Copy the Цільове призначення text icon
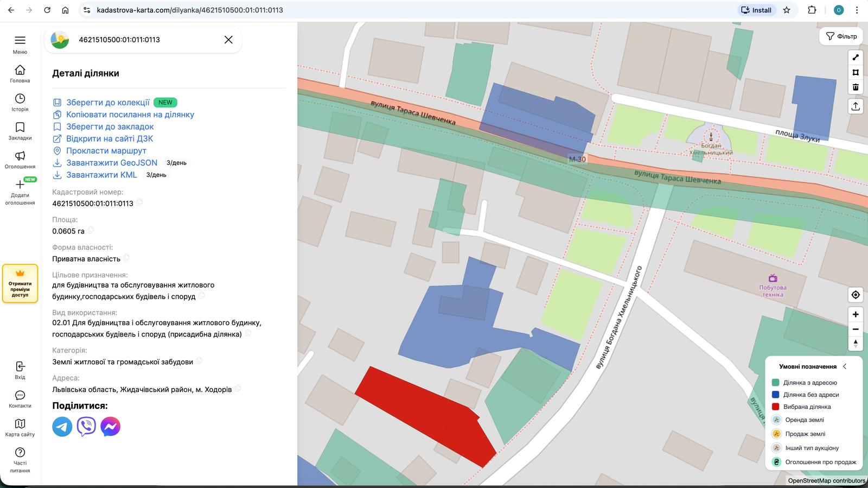Image resolution: width=868 pixels, height=488 pixels. tap(202, 295)
